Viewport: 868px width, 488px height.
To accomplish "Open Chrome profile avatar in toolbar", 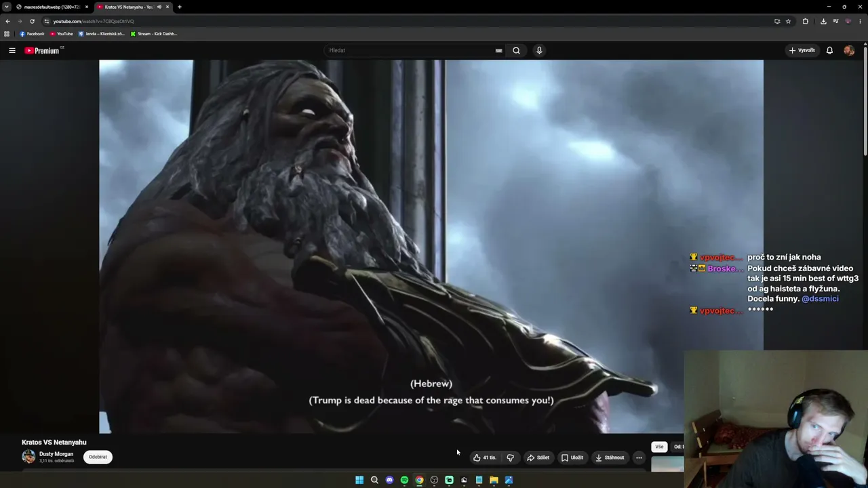I will [848, 21].
